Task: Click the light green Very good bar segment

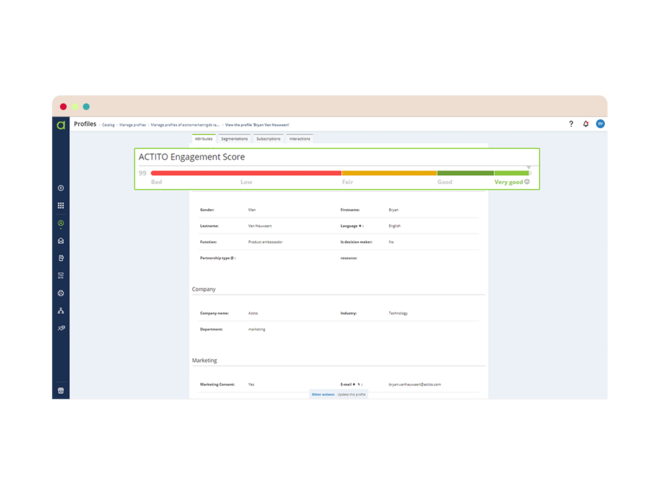Action: tap(512, 173)
